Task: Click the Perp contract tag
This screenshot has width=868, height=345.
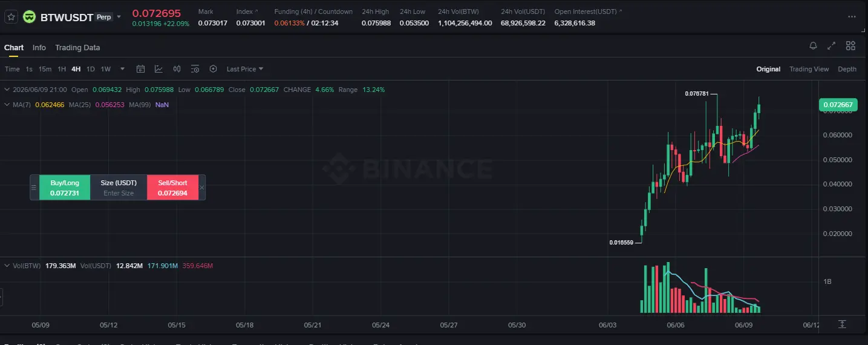Action: coord(104,17)
